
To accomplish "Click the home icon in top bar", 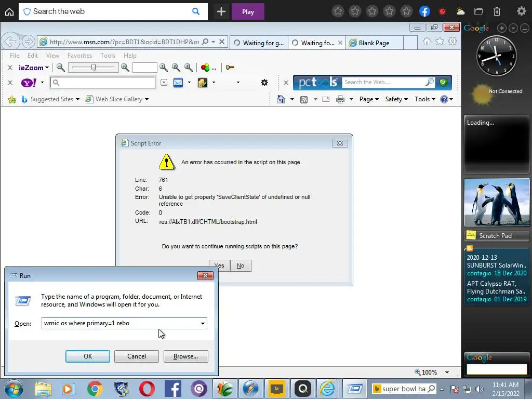I will (x=9, y=11).
